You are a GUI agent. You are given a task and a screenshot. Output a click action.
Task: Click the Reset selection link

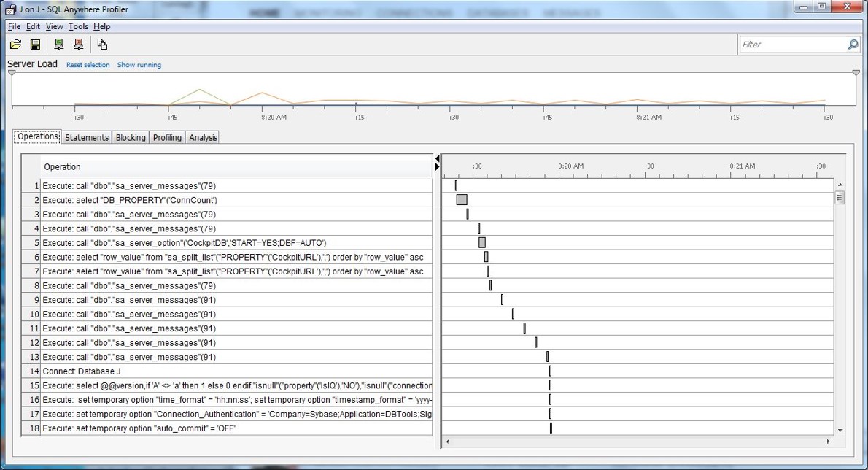[x=88, y=64]
